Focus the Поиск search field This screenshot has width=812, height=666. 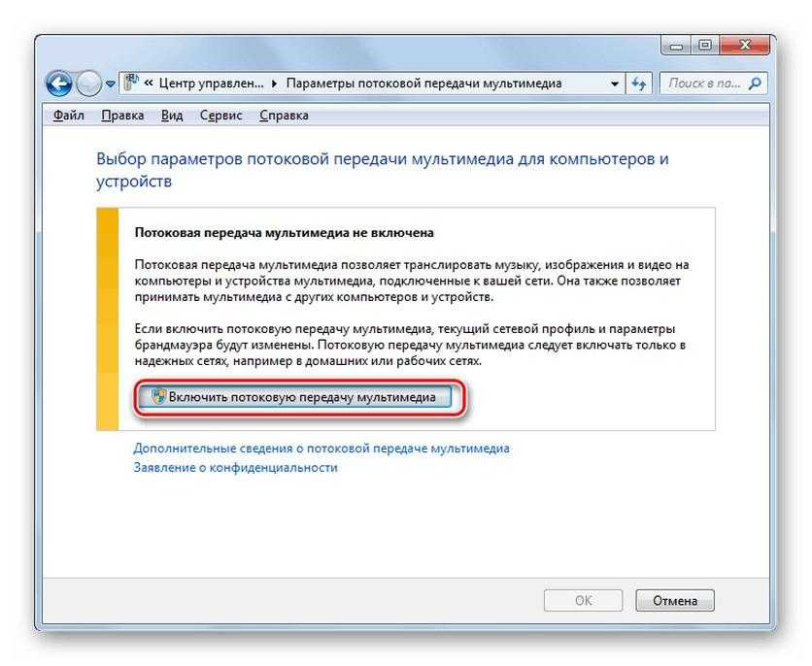pyautogui.click(x=714, y=83)
